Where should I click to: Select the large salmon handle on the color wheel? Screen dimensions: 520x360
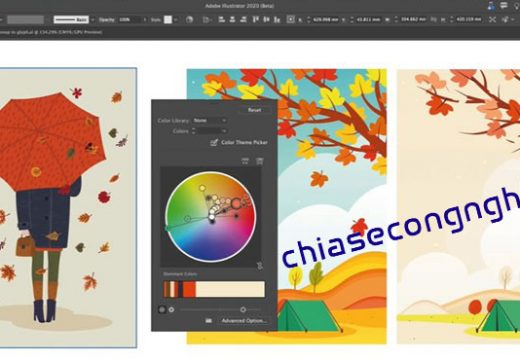pos(236,203)
